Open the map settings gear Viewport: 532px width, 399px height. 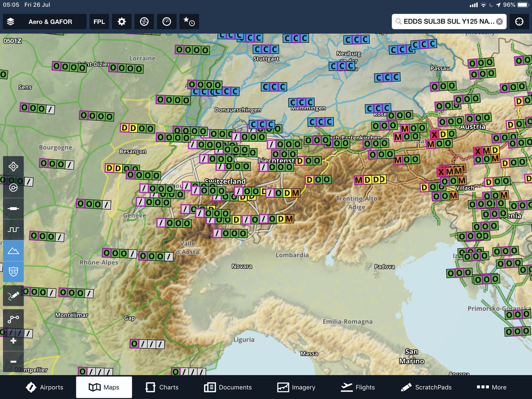pyautogui.click(x=121, y=22)
